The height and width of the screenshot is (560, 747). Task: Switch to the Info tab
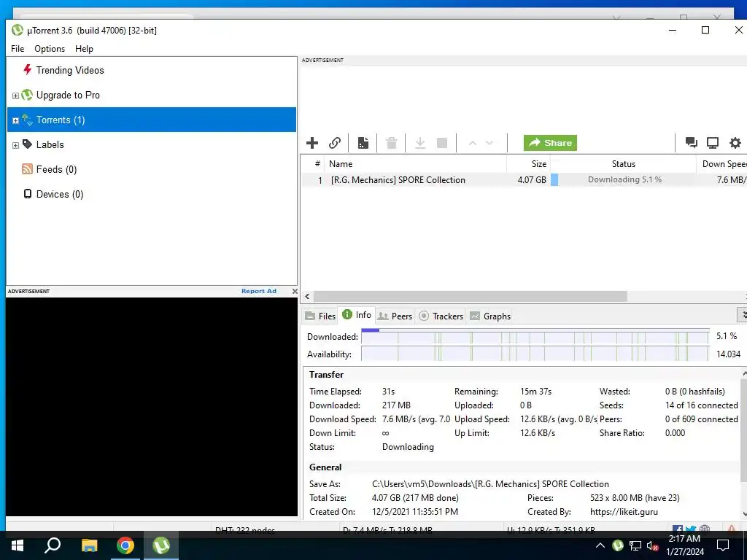click(357, 315)
